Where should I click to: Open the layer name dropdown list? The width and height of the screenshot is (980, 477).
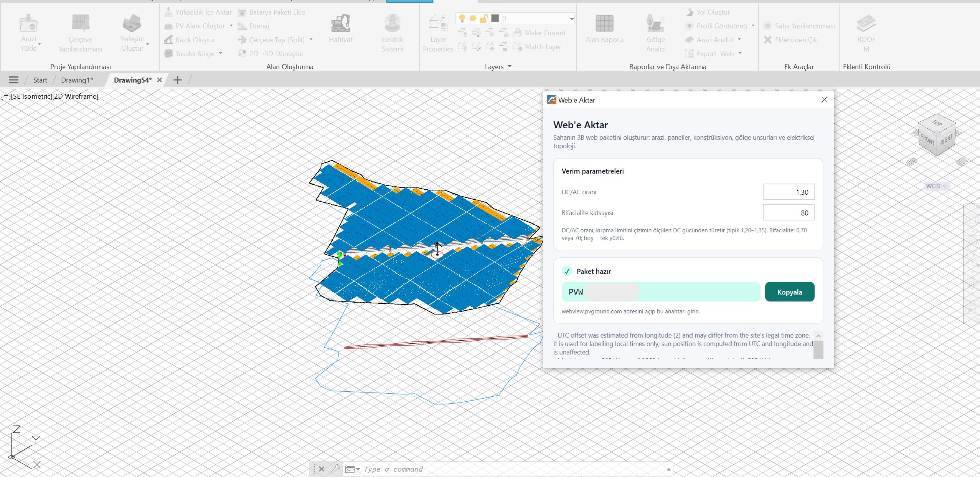572,19
